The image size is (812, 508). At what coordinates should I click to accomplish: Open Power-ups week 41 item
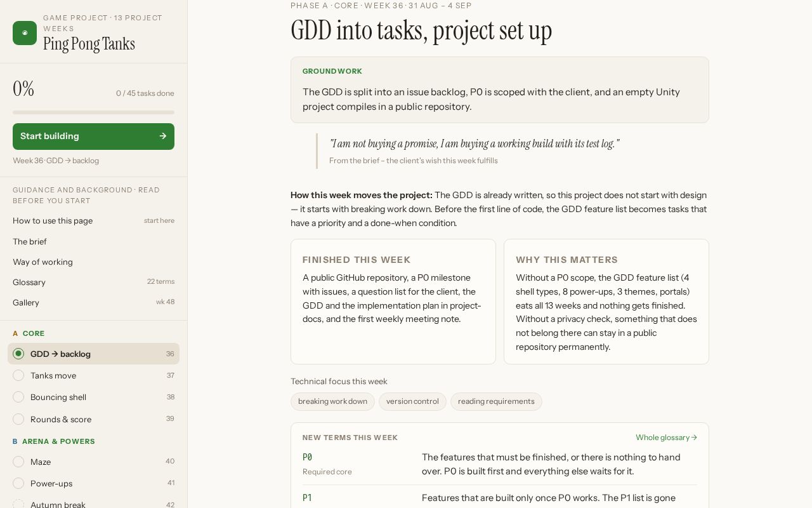pos(93,483)
